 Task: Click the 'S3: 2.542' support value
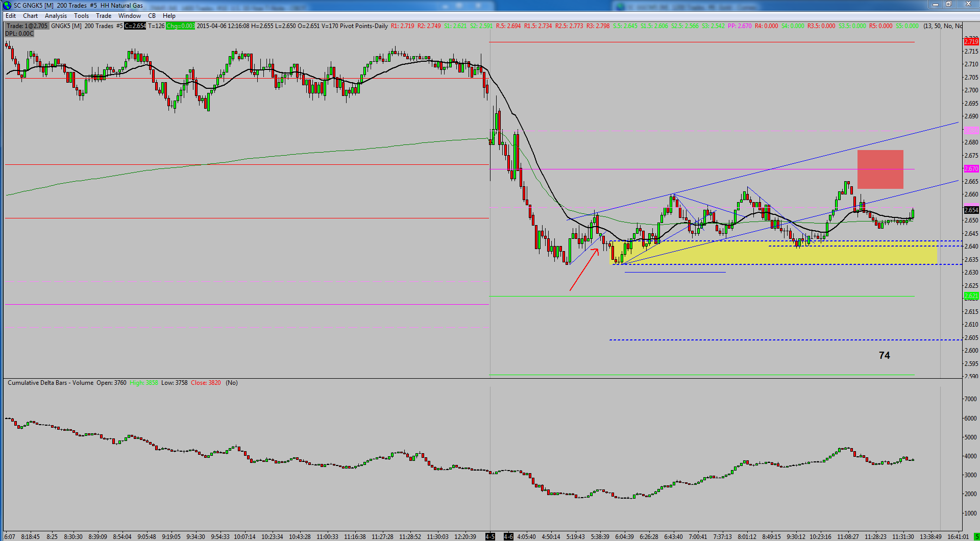(x=713, y=26)
